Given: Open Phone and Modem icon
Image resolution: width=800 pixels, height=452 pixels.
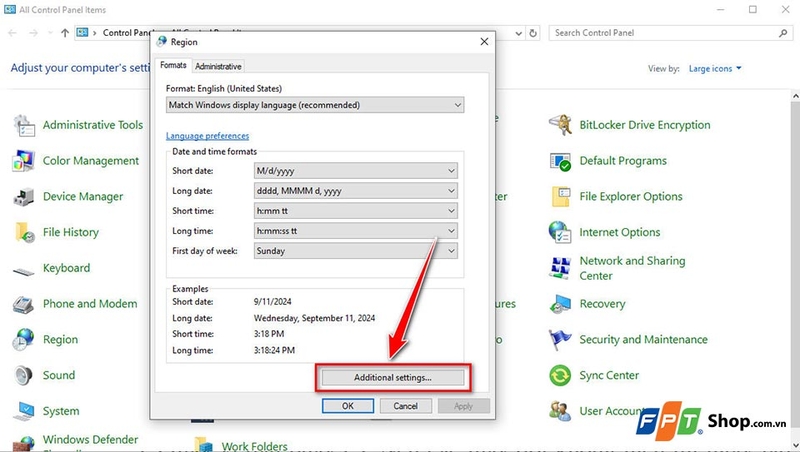Looking at the screenshot, I should pyautogui.click(x=23, y=305).
